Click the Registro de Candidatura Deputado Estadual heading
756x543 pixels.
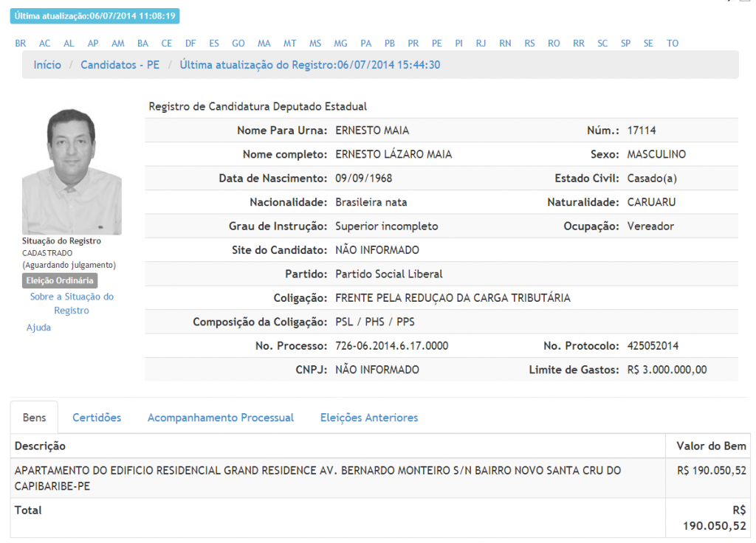(x=258, y=106)
